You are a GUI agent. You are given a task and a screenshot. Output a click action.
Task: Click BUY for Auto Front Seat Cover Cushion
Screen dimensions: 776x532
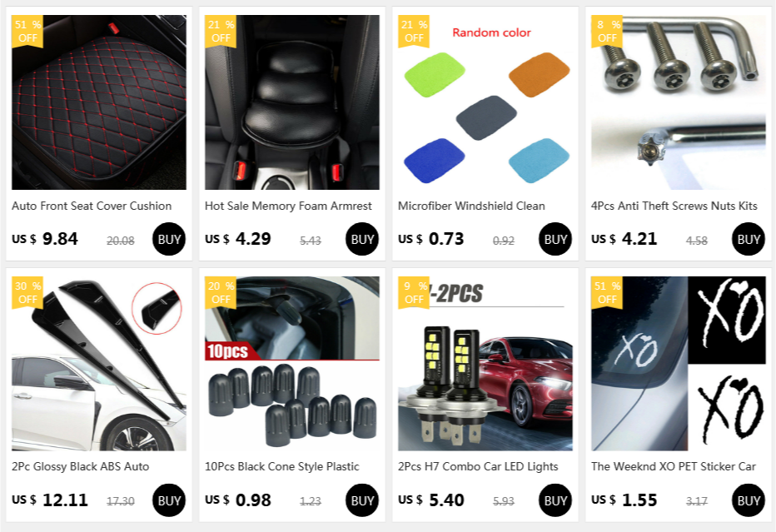click(x=169, y=239)
